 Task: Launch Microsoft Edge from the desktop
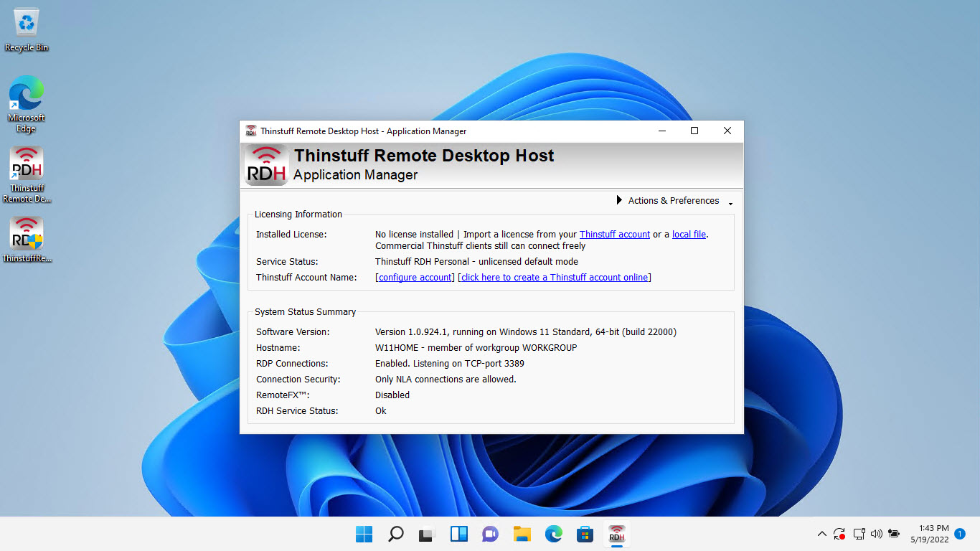(x=27, y=95)
